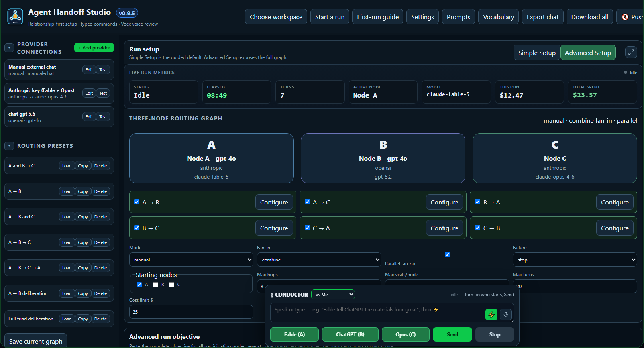The image size is (644, 348).
Task: Click the Cost limit input field
Action: pos(191,312)
